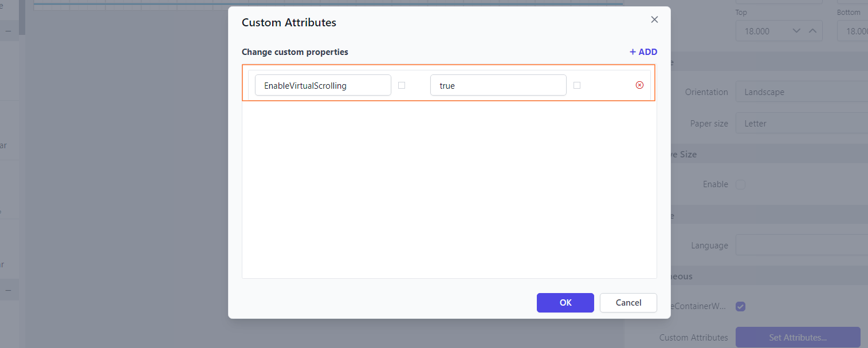Open the Paper size dropdown showing Letter

(x=802, y=122)
